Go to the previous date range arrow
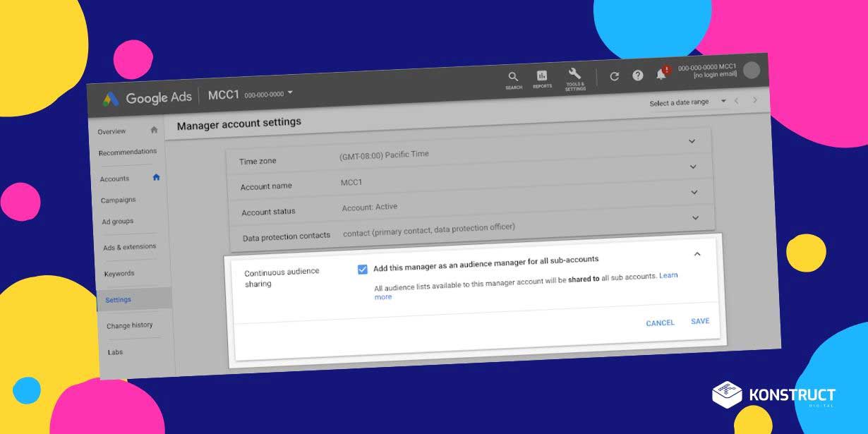Screen dimensions: 868x434 coord(737,100)
